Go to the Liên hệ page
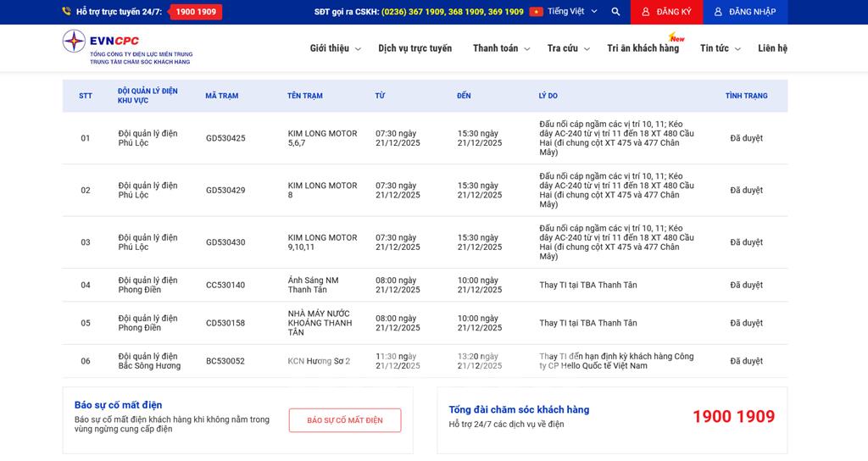Viewport: 868px width, 461px height. 772,48
